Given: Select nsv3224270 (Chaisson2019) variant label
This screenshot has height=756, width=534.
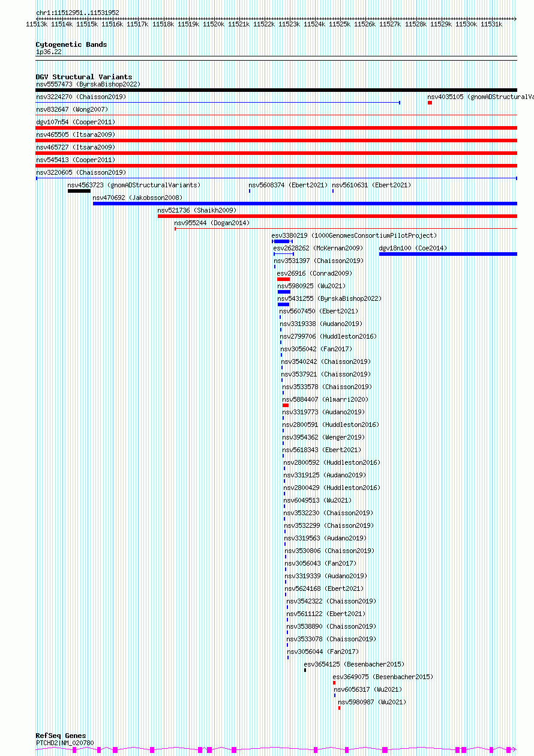Looking at the screenshot, I should [81, 97].
